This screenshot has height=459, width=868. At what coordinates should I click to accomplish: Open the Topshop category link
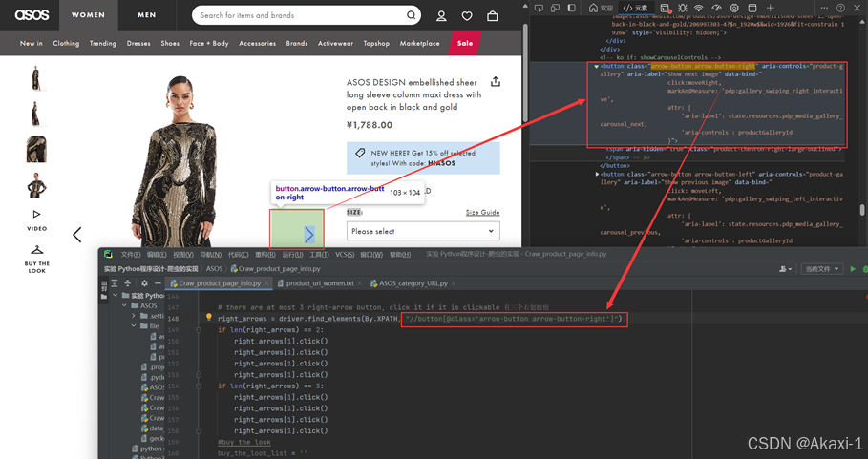pos(376,43)
